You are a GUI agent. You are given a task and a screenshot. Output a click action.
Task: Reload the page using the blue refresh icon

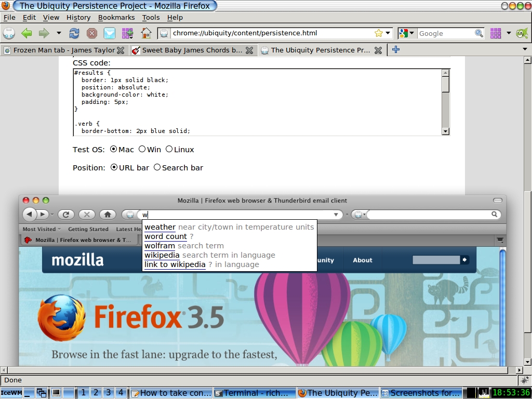coord(74,33)
